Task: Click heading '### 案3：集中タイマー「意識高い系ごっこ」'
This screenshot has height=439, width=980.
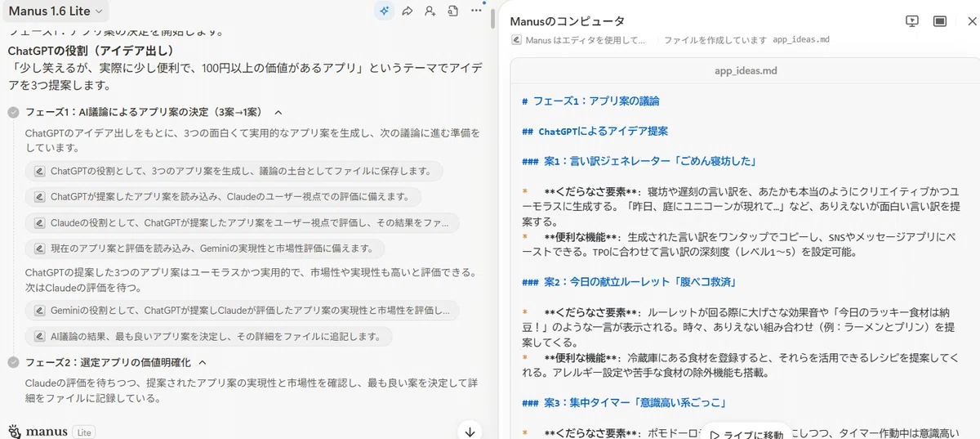Action: click(x=624, y=402)
